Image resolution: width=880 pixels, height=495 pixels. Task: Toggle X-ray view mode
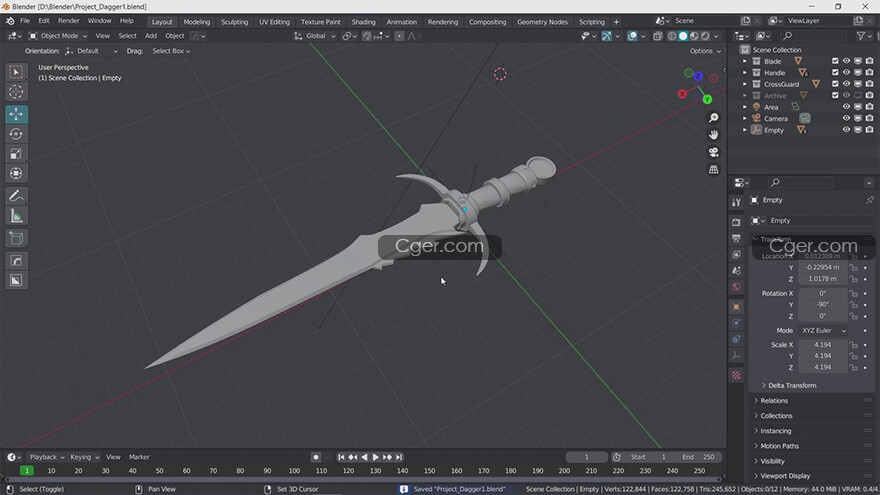(657, 36)
